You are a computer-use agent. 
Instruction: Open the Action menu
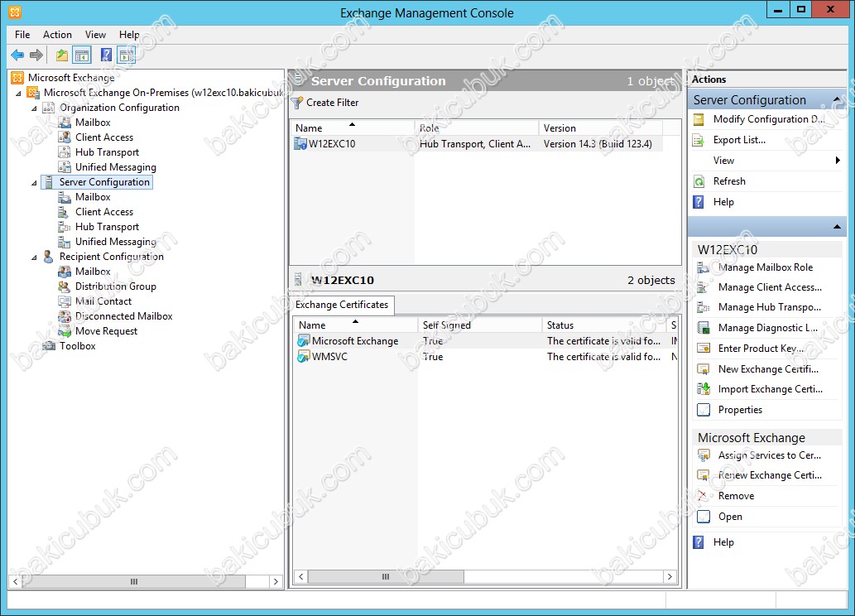click(57, 35)
